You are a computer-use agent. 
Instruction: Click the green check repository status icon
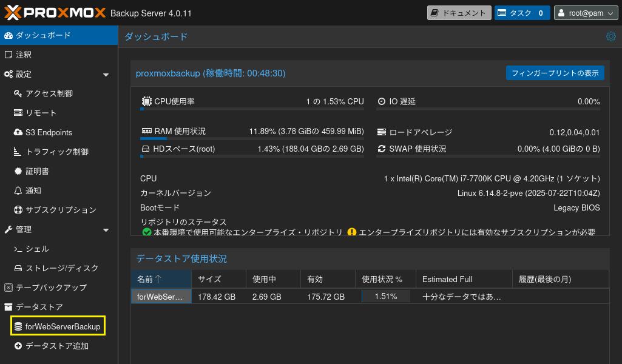pyautogui.click(x=147, y=232)
